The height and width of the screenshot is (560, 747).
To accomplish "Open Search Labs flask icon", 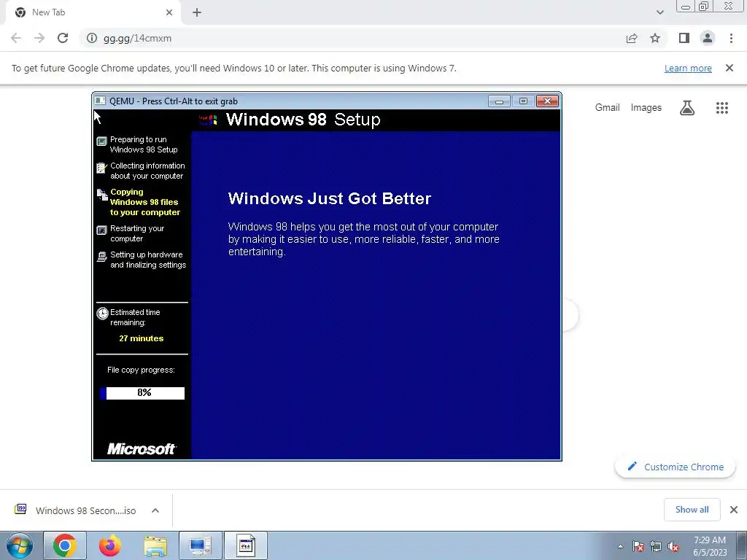I will [687, 108].
